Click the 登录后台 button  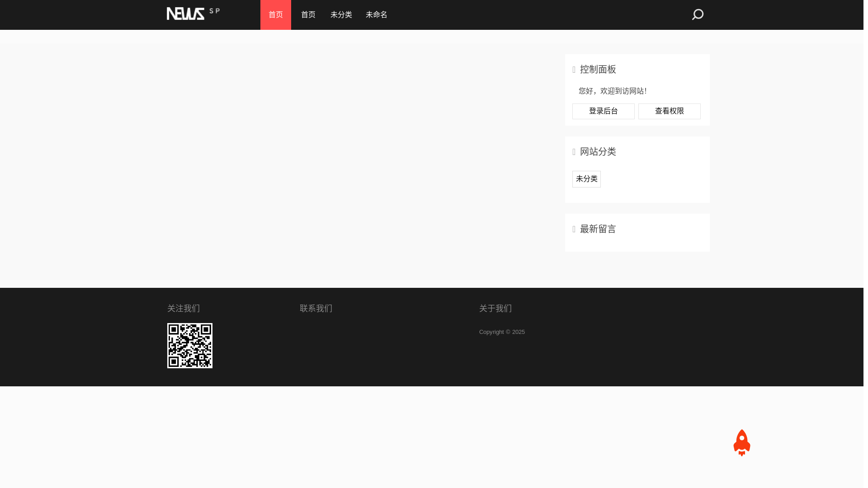[604, 111]
